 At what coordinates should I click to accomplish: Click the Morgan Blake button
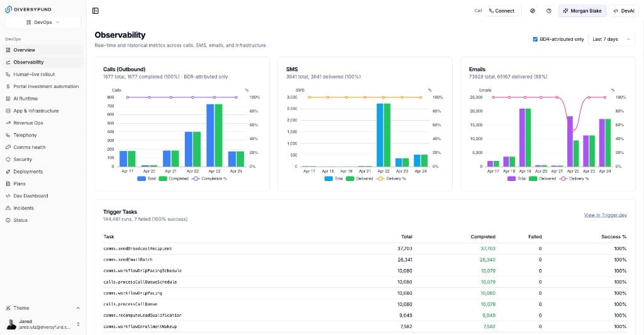582,11
